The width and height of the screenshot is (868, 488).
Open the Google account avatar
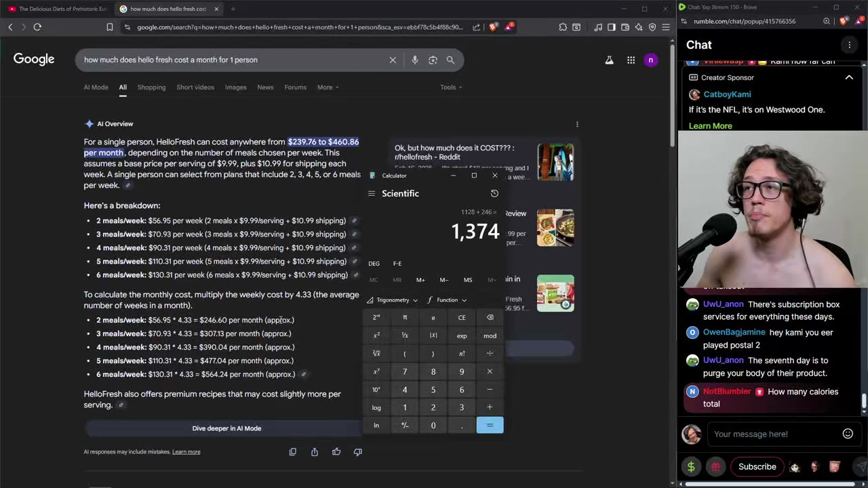[650, 60]
